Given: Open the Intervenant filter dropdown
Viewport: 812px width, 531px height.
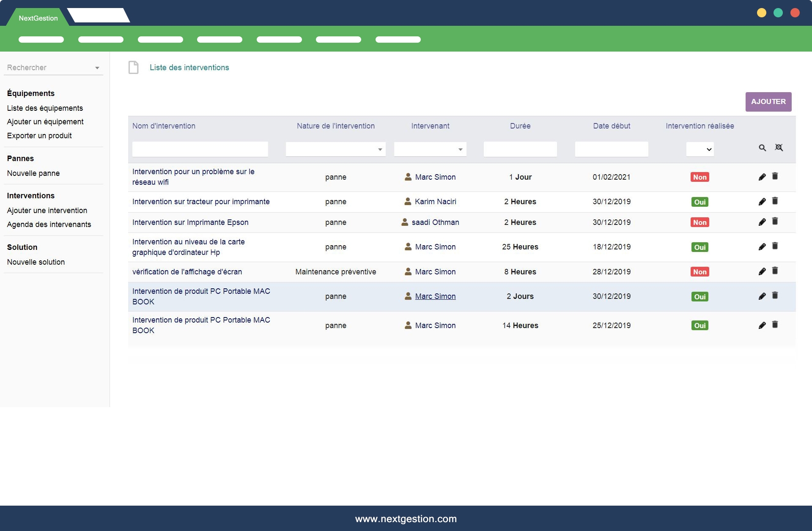Looking at the screenshot, I should click(430, 149).
